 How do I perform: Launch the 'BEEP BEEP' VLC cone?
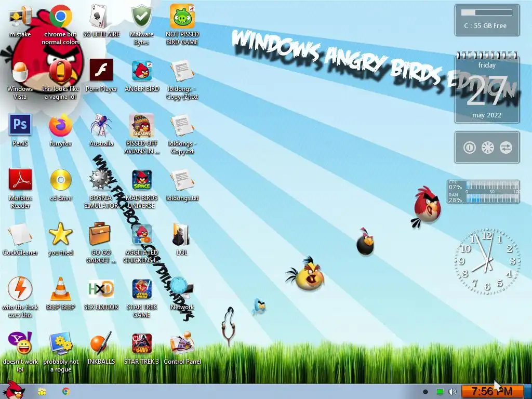click(60, 289)
